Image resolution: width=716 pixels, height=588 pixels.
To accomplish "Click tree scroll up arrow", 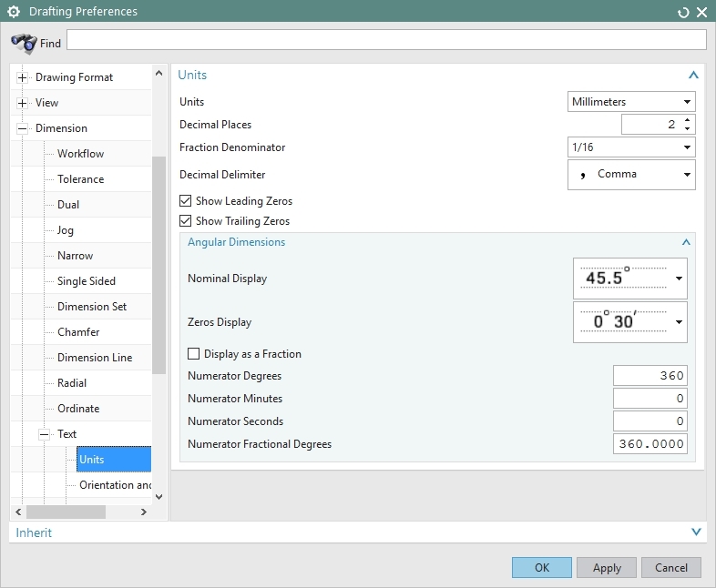I will (x=159, y=73).
